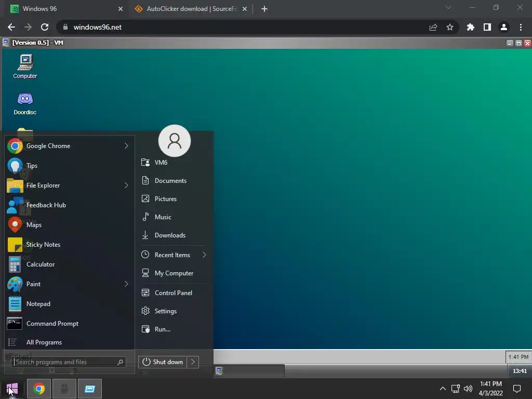Switch to the Windows 96 browser tab
The image size is (532, 399).
click(66, 9)
